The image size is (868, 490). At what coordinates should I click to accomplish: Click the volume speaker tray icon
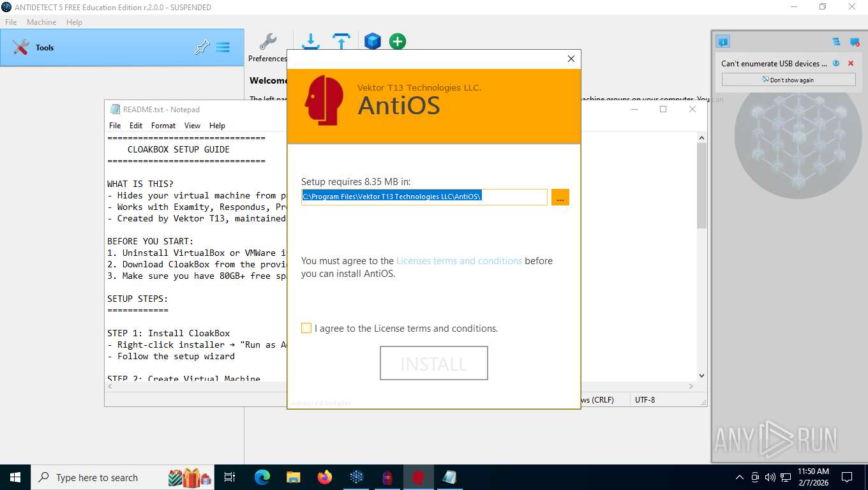coord(770,477)
